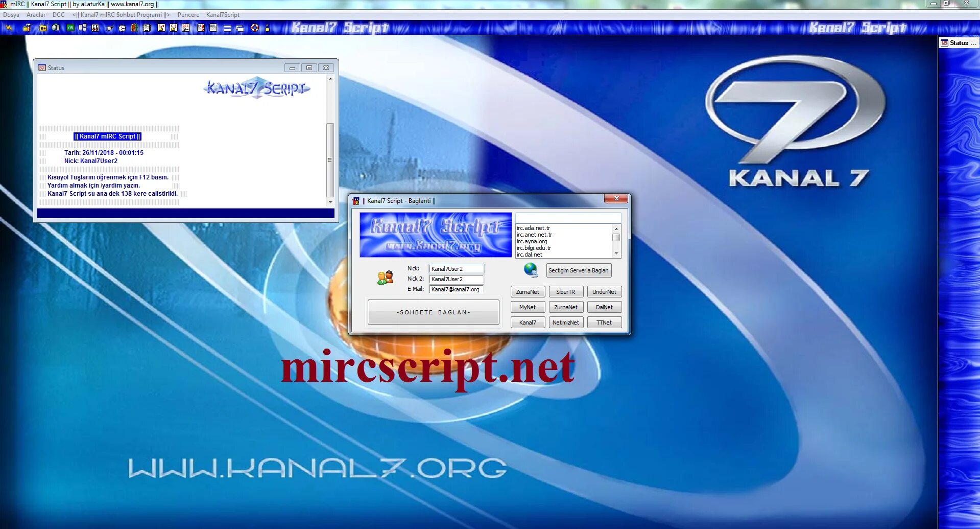
Task: Click the server list scroll down arrow
Action: pos(616,254)
